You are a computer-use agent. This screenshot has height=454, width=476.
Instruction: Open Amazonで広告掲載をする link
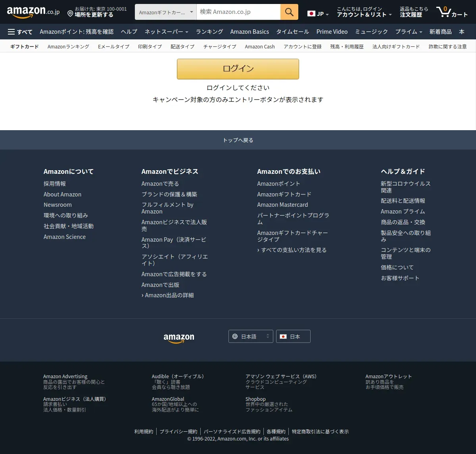point(174,274)
